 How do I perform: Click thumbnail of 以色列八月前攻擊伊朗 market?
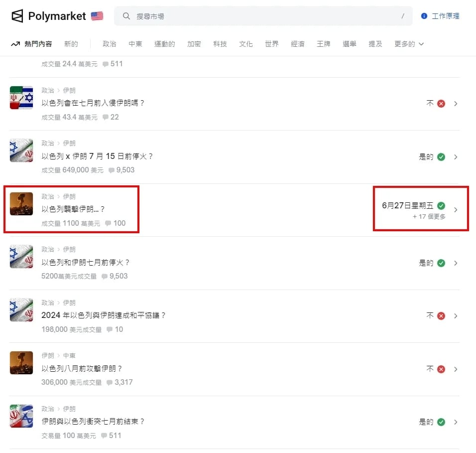[21, 363]
